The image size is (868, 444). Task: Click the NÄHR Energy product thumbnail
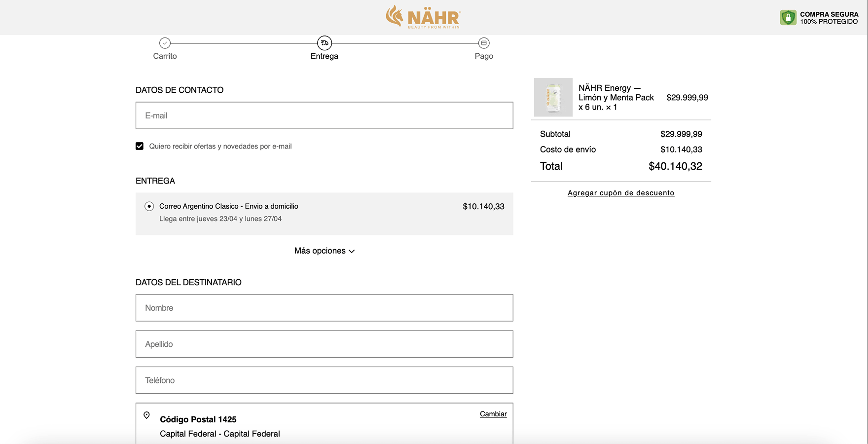point(553,97)
